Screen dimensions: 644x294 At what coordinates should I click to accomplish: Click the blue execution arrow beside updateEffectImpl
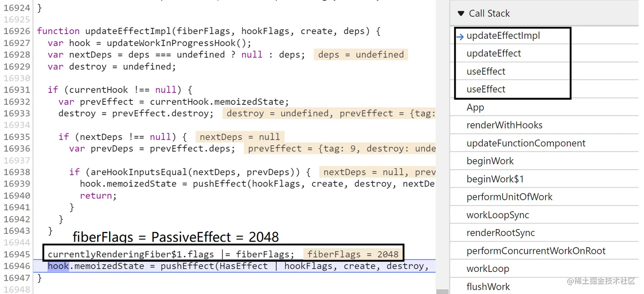460,36
